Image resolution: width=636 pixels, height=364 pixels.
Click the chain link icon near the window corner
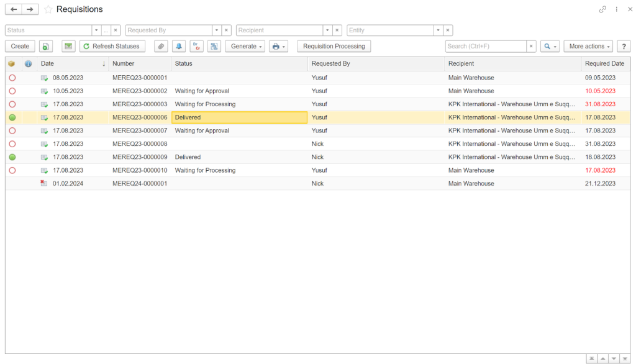602,9
